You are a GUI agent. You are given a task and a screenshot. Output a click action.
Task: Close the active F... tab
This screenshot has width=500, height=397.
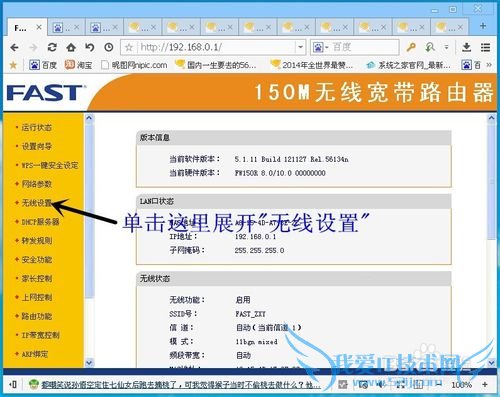[39, 27]
